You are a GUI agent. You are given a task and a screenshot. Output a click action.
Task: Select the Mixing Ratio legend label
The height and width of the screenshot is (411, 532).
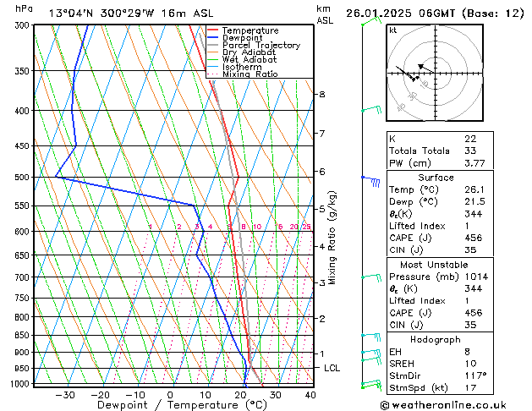(x=250, y=74)
